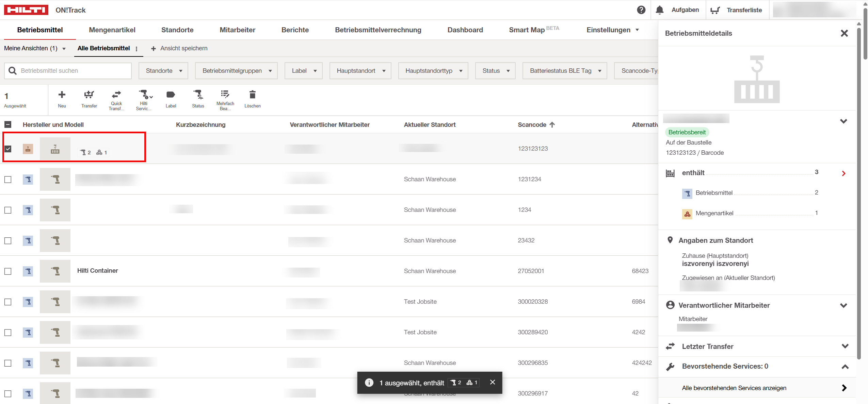Click Mehrfach Bearbeiten icon
Viewport: 868px width, 404px height.
click(x=225, y=94)
